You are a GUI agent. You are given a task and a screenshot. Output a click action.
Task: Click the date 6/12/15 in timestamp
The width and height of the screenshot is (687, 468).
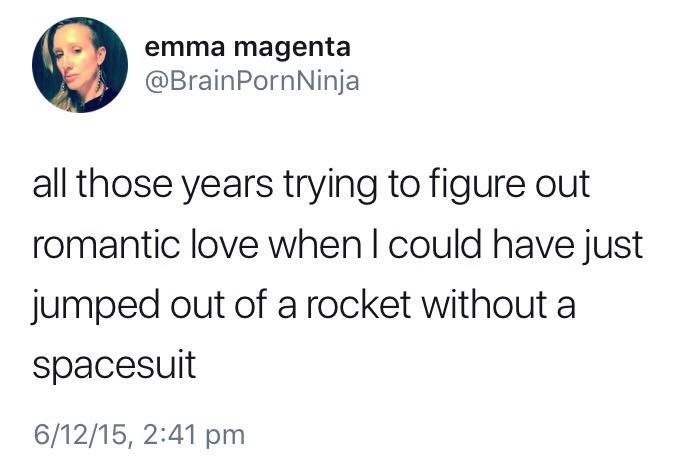click(x=81, y=435)
